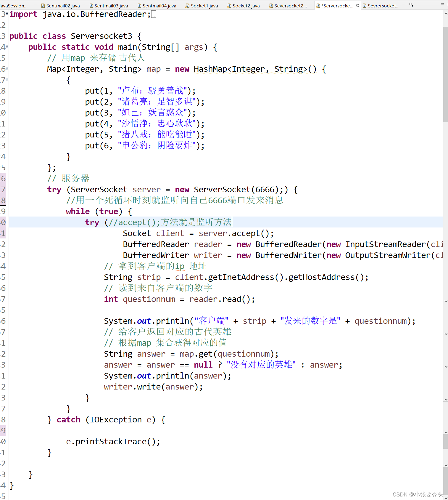Click the class name Serversocket3
Image resolution: width=448 pixels, height=500 pixels.
[101, 36]
